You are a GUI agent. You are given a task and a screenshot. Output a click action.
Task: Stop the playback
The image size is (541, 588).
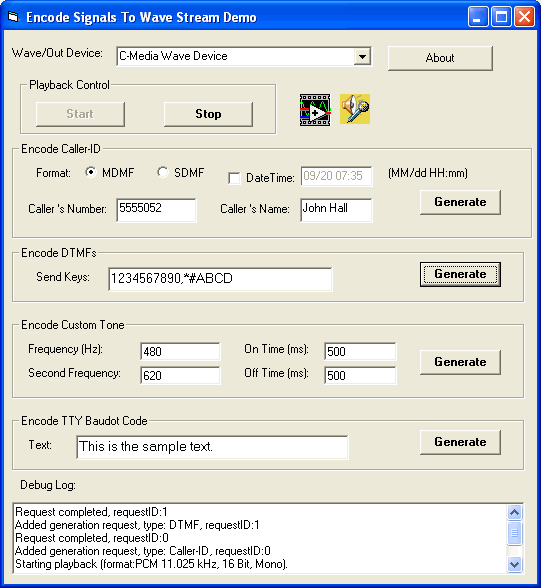(208, 114)
